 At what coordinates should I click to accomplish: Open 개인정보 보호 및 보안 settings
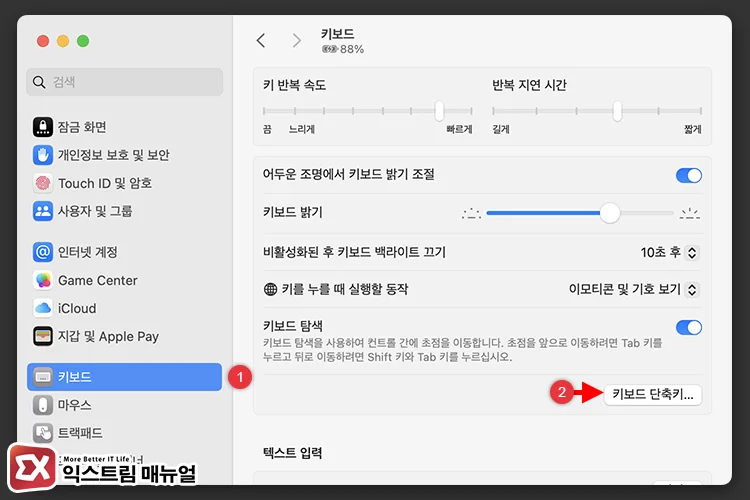click(124, 155)
